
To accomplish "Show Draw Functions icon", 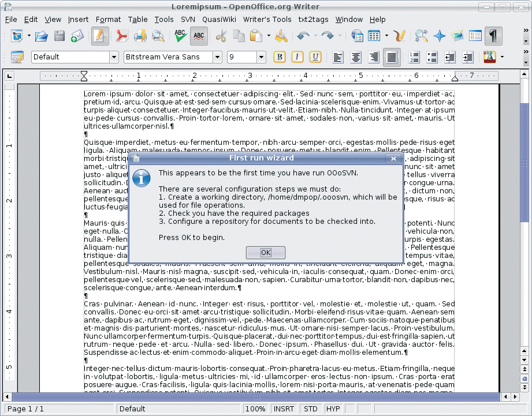I will click(399, 36).
